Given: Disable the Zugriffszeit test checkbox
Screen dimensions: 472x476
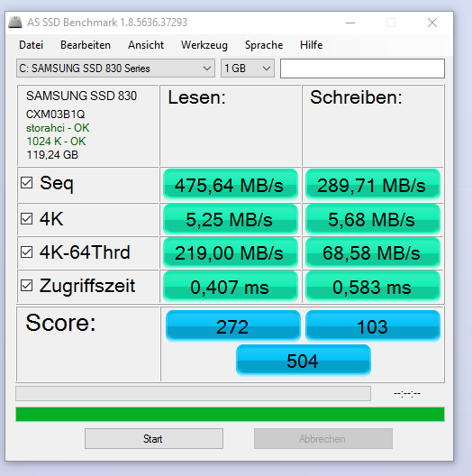Looking at the screenshot, I should 27,286.
